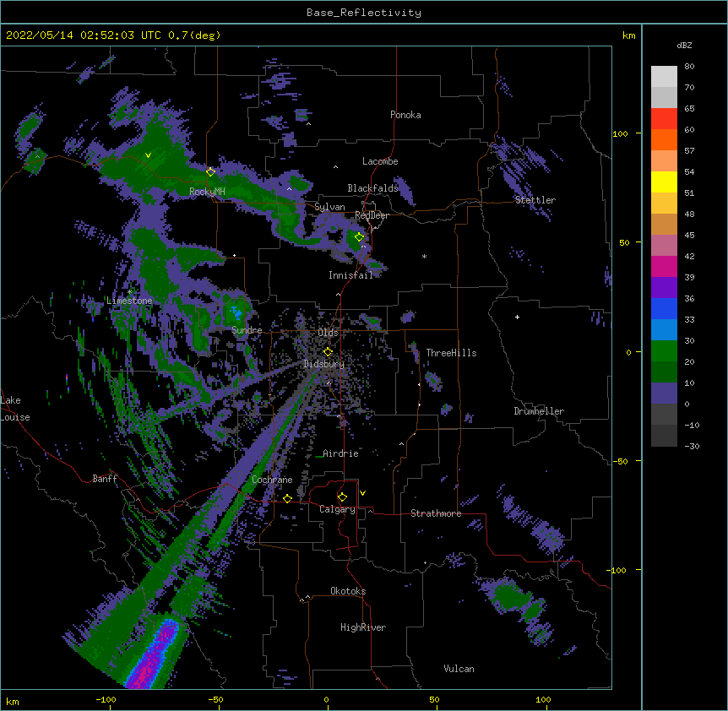Click the Lake Louise label at left edge
This screenshot has width=728, height=711.
(15, 409)
